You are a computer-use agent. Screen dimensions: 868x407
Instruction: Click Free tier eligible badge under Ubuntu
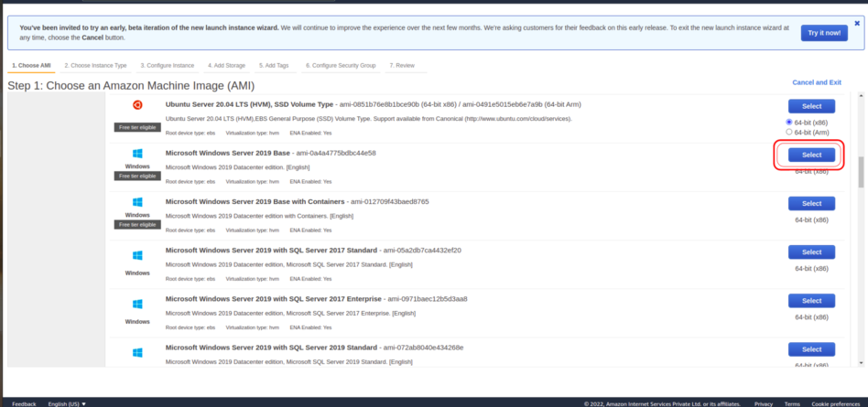(137, 127)
